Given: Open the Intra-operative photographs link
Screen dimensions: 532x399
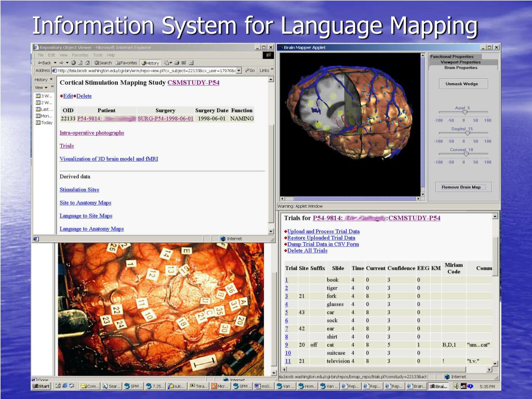Looking at the screenshot, I should [x=92, y=133].
